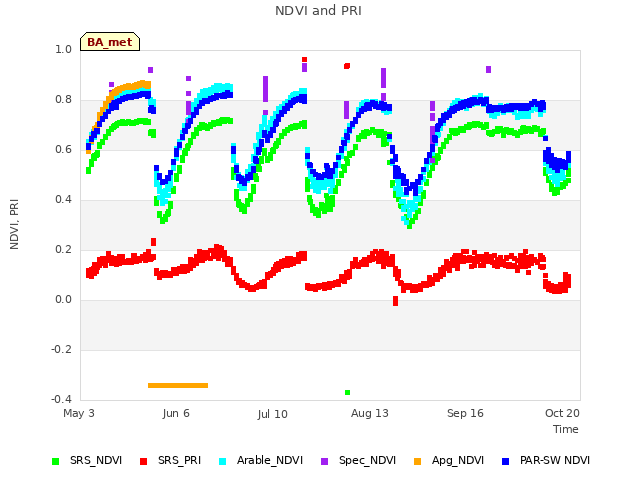The image size is (640, 480).
Task: Click the 0.8 y-axis tick label
Action: click(x=64, y=100)
